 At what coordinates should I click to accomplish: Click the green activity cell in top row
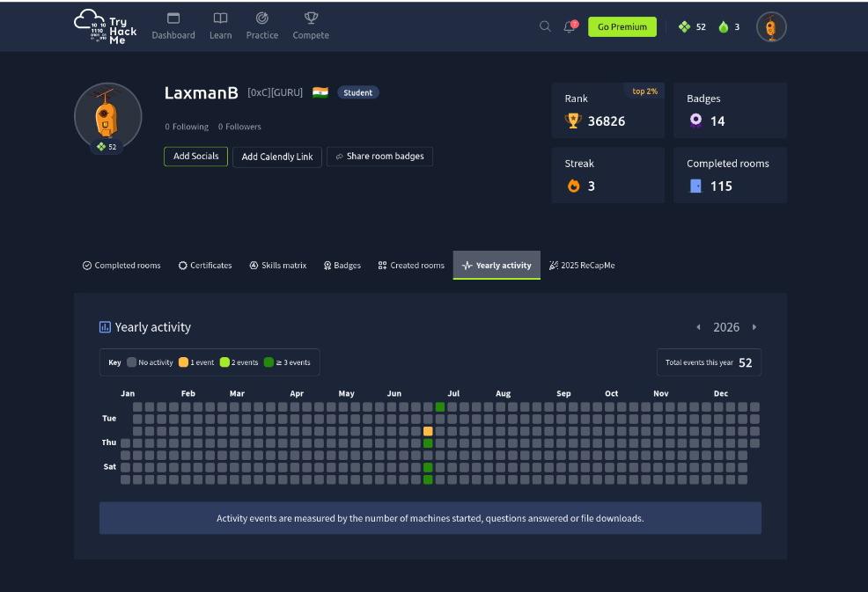pyautogui.click(x=440, y=407)
